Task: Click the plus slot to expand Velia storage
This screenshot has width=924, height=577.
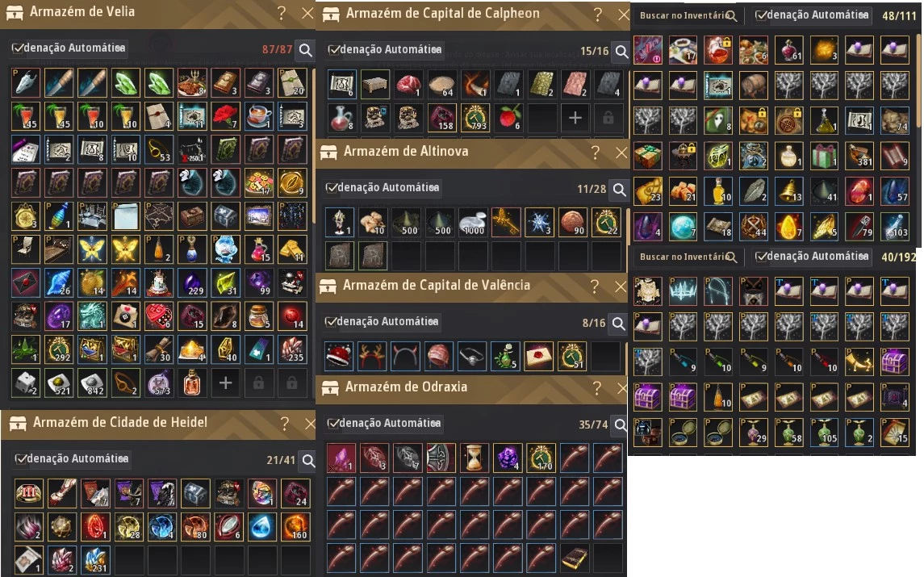Action: (225, 383)
